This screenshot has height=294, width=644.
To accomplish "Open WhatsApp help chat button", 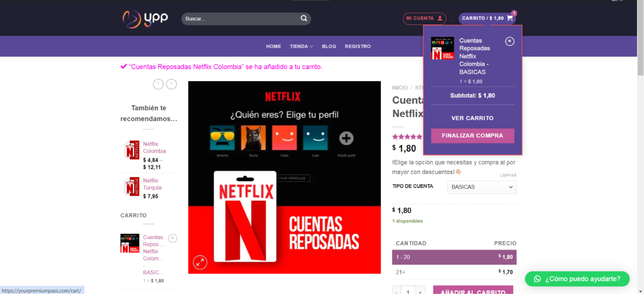I will (577, 279).
